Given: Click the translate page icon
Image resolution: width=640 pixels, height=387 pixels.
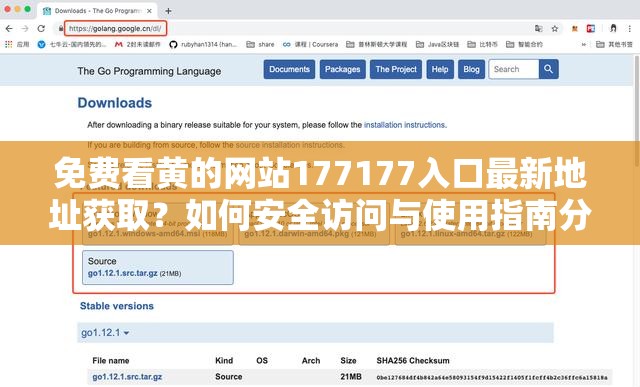Looking at the screenshot, I should click(x=539, y=29).
